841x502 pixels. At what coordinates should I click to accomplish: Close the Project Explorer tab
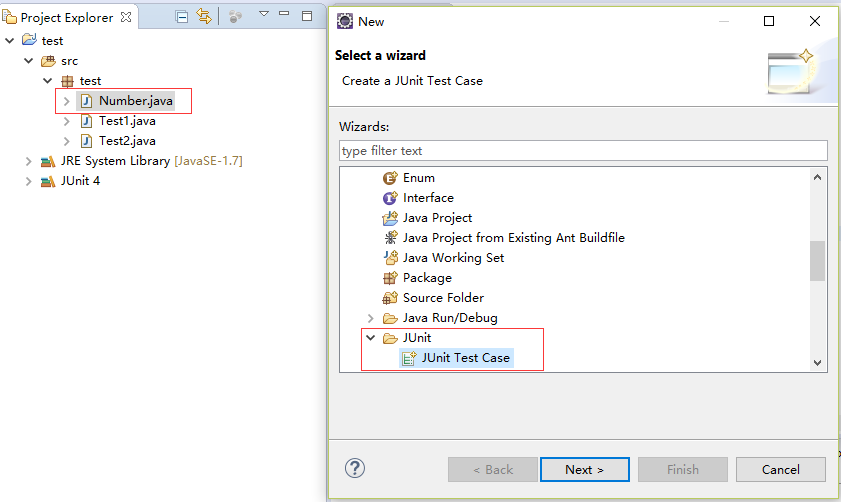126,17
